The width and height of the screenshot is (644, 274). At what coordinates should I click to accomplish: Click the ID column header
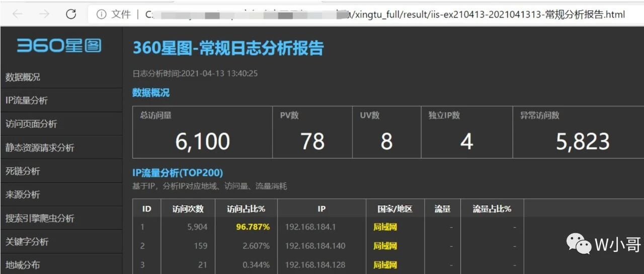[x=147, y=209]
